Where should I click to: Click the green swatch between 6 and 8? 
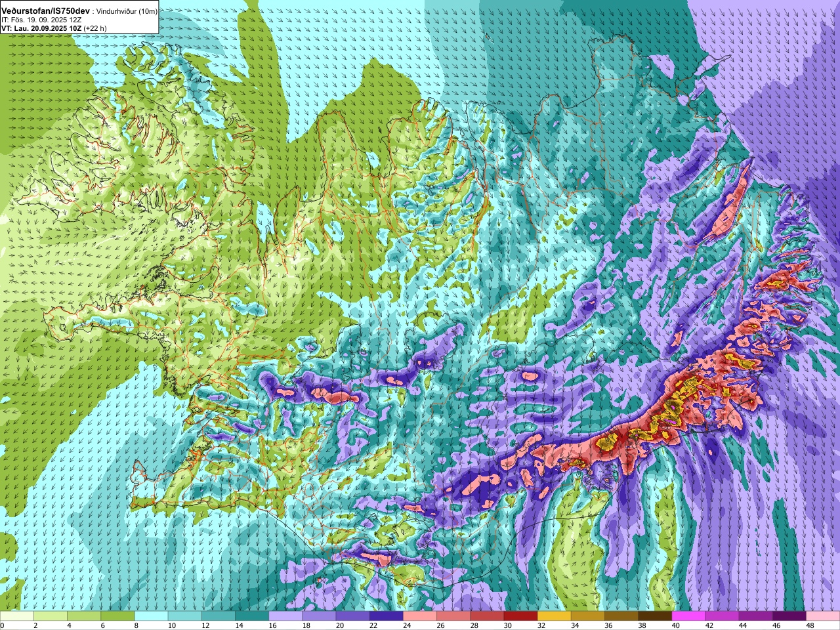tap(117, 616)
